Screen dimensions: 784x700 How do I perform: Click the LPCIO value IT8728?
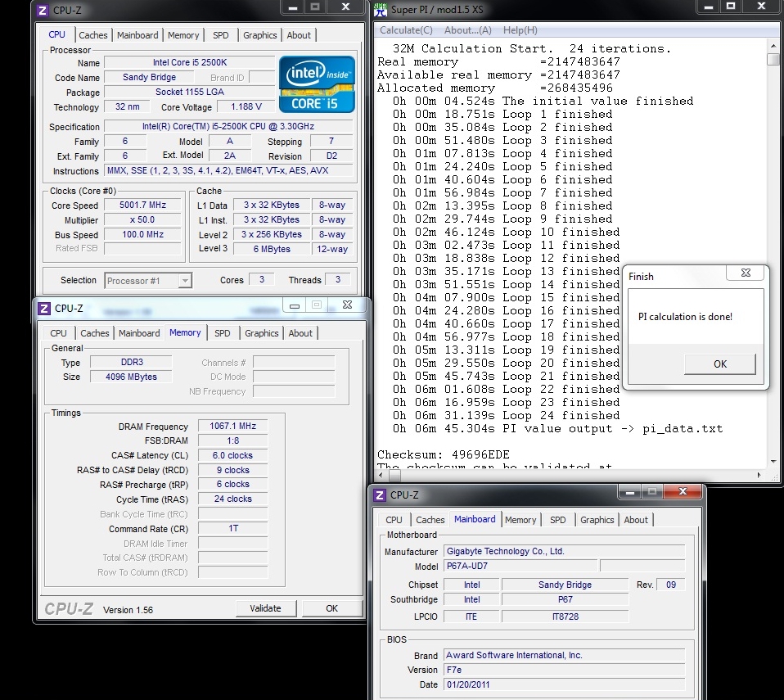pyautogui.click(x=565, y=617)
